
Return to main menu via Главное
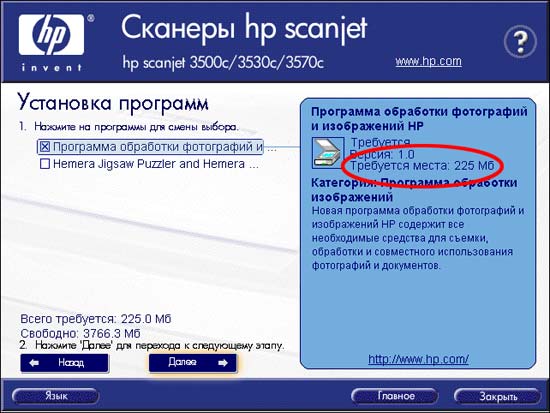(395, 396)
